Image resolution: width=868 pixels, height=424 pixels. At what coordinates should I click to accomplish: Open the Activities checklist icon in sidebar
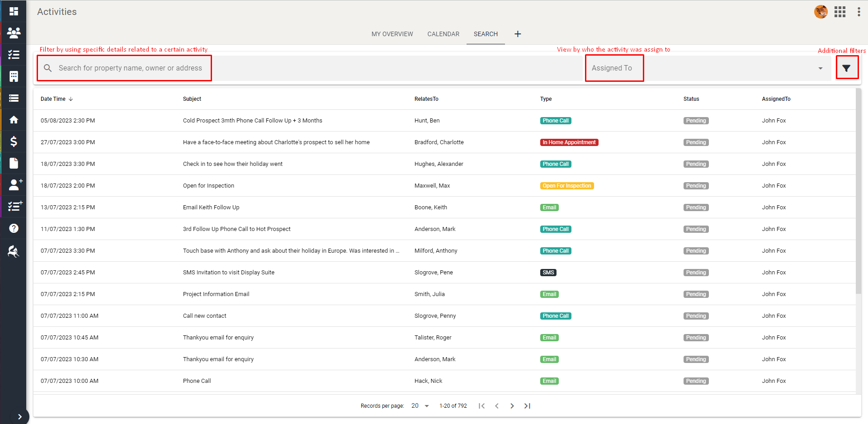[x=14, y=54]
